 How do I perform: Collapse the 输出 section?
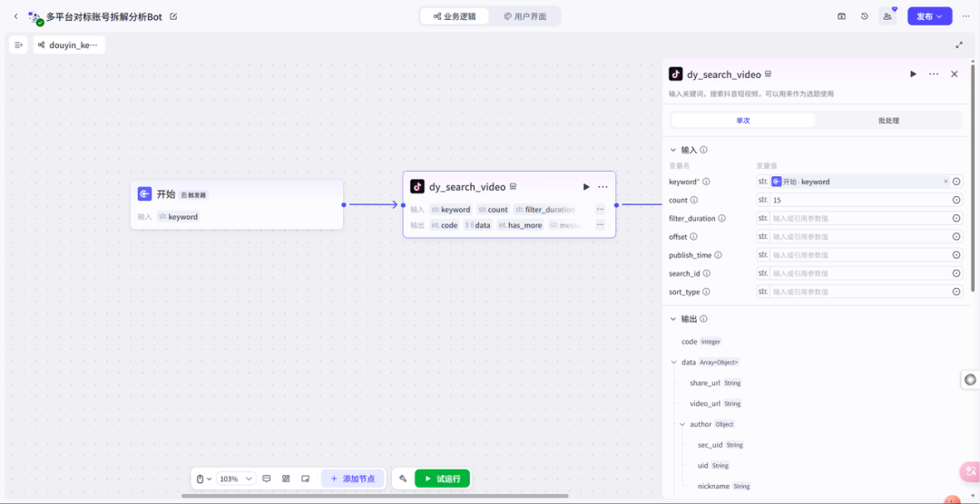[x=673, y=319]
